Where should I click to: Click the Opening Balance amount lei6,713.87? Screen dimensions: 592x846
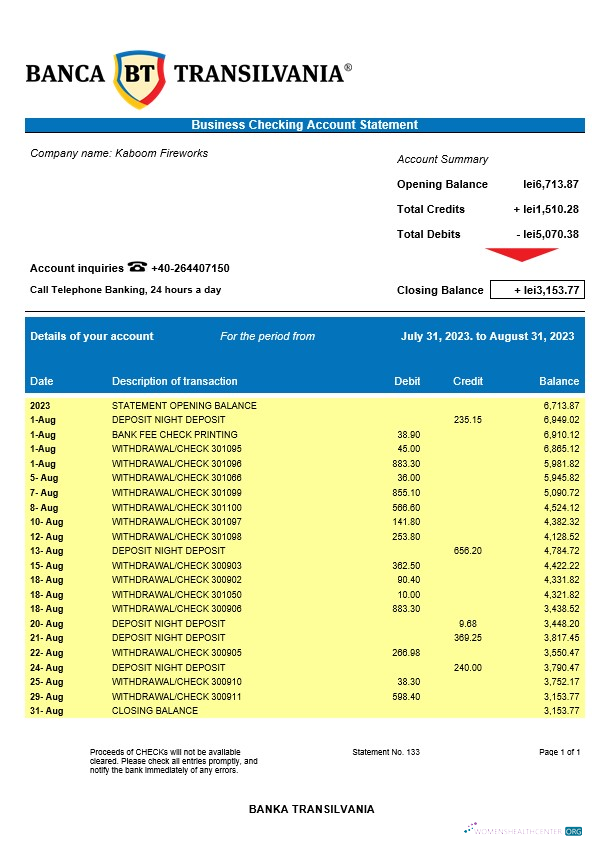(550, 185)
